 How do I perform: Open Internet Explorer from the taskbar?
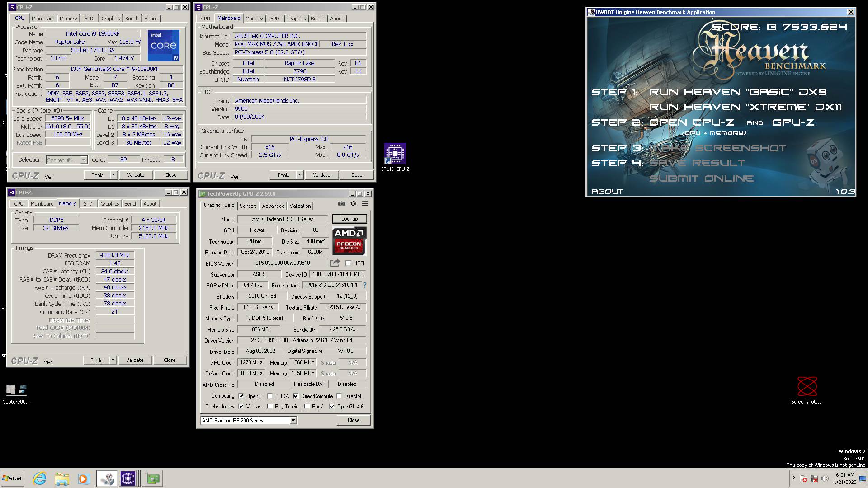tap(40, 479)
